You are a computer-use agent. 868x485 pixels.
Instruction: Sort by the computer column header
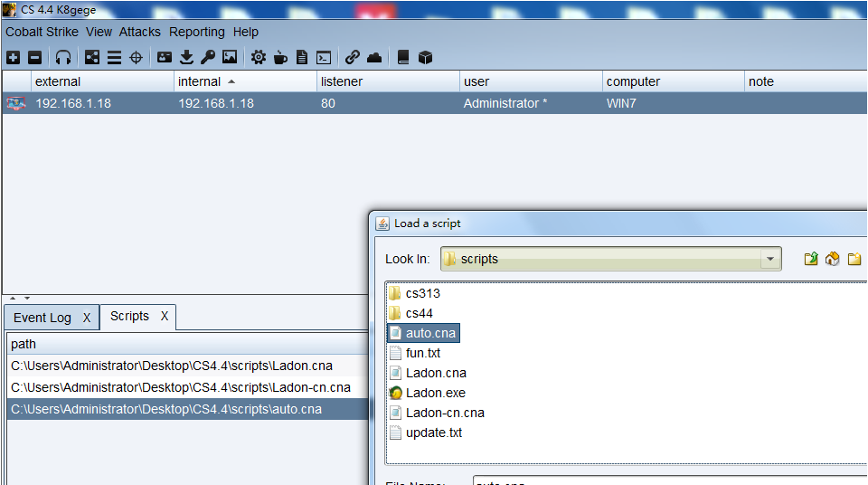coord(673,81)
